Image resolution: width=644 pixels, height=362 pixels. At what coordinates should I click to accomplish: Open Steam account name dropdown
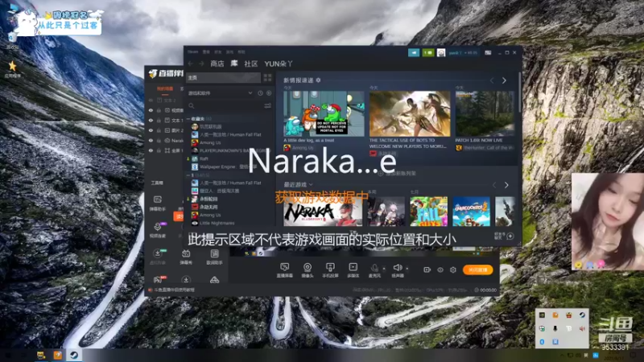(464, 53)
